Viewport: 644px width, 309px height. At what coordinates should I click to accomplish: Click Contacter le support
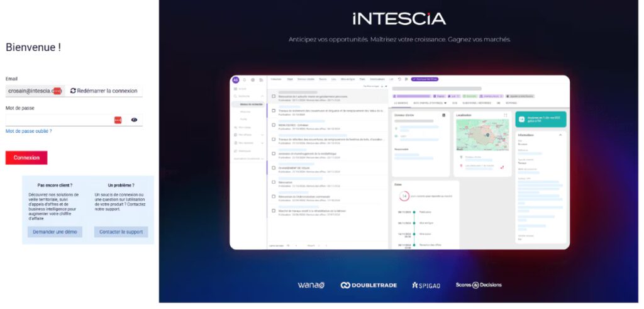121,232
